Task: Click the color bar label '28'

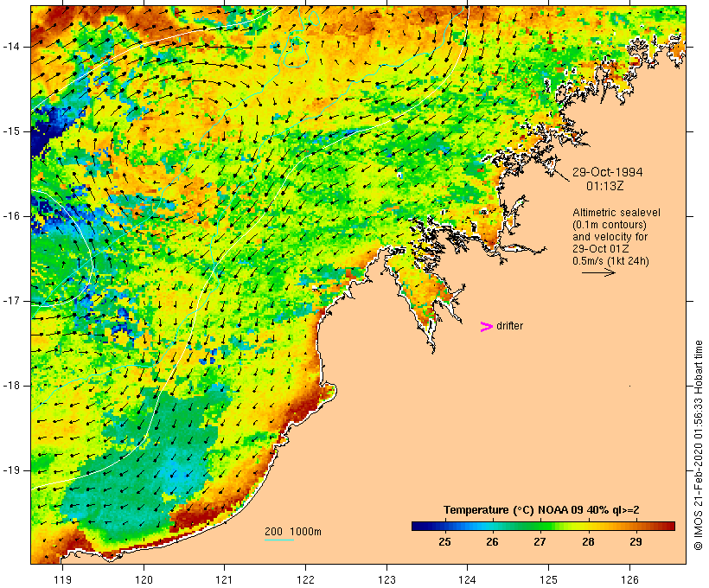Action: (x=588, y=542)
